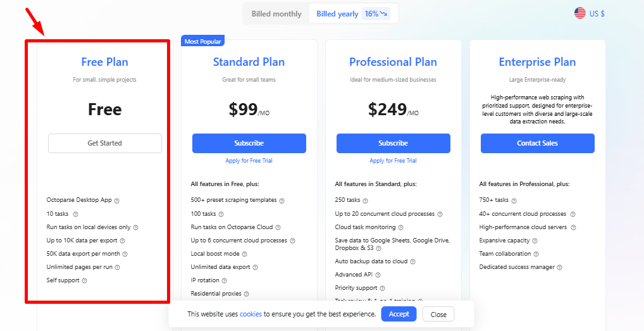The image size is (644, 331).
Task: Click info icon beside Dedicated success manager
Action: pos(559,267)
